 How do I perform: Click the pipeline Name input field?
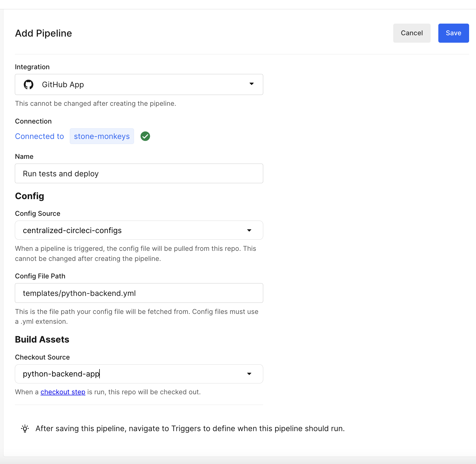point(139,173)
